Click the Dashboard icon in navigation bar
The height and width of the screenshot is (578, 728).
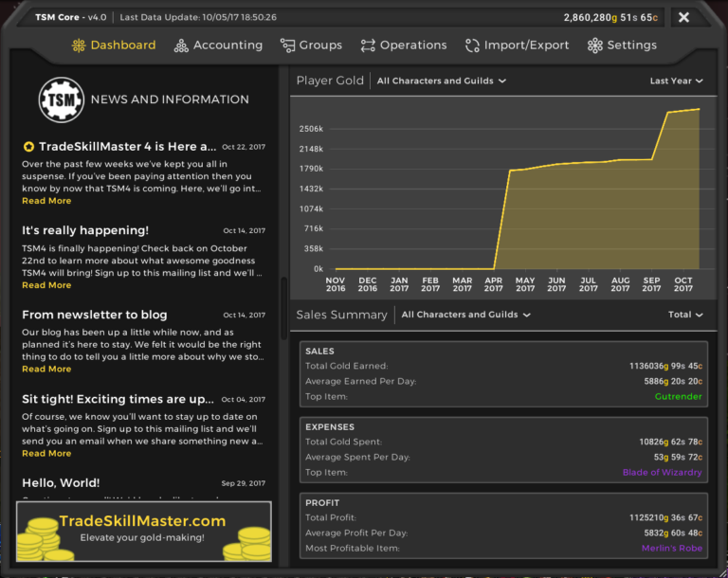click(79, 45)
